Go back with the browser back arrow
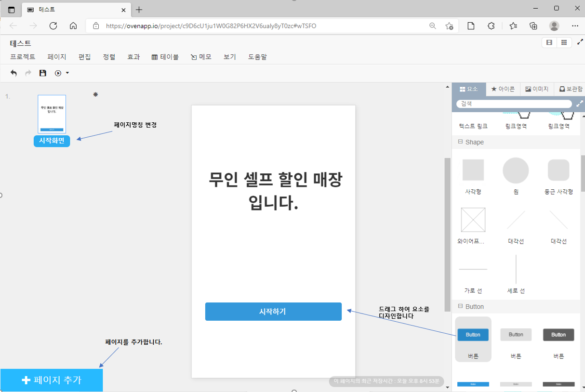The height and width of the screenshot is (392, 585). click(13, 26)
